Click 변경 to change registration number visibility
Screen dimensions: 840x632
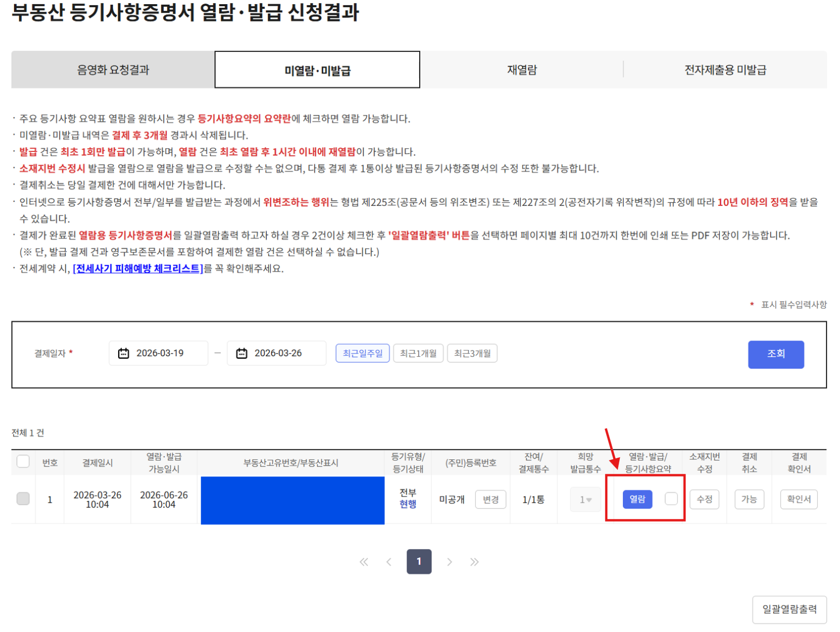tap(490, 499)
